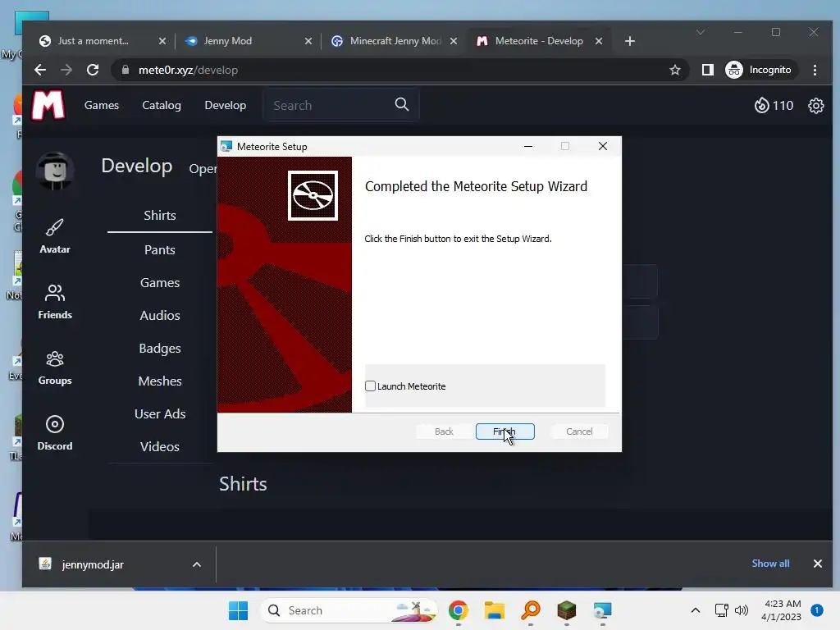Bookmark this page with the star icon
Screen dimensions: 840x630
click(x=675, y=70)
